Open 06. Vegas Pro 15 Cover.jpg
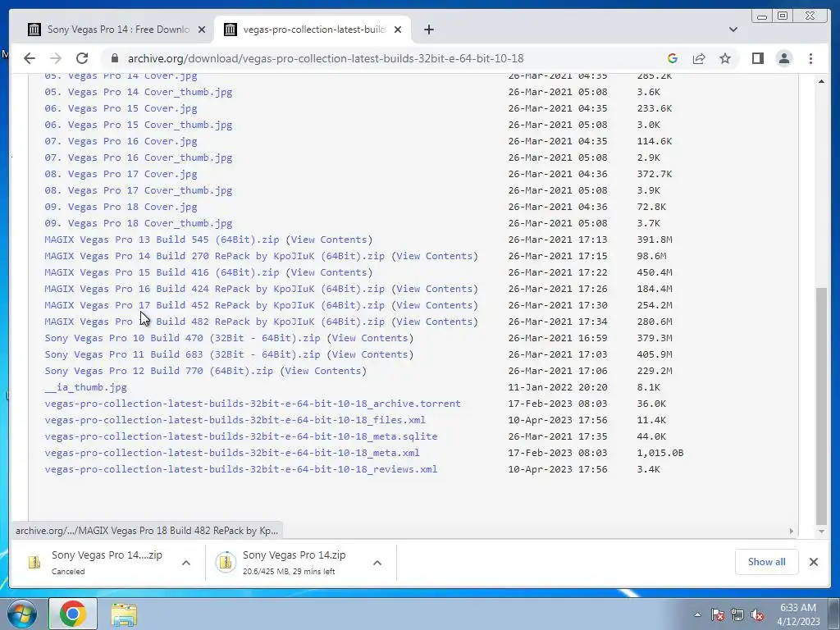Screen dimensions: 840x630 [x=121, y=108]
